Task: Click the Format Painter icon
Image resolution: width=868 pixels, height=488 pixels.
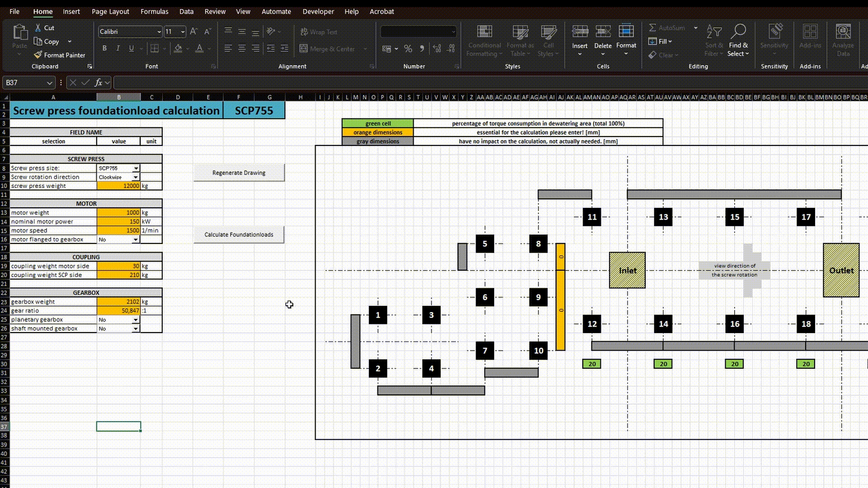Action: [38, 55]
